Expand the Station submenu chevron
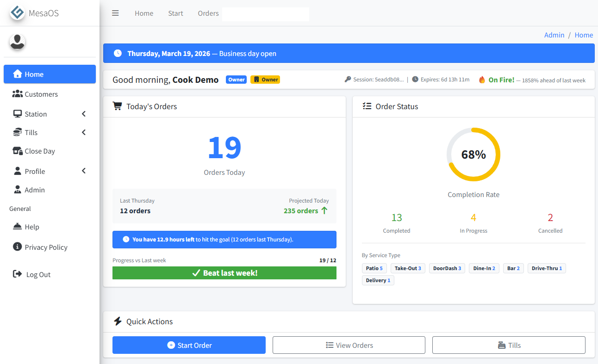 click(84, 114)
